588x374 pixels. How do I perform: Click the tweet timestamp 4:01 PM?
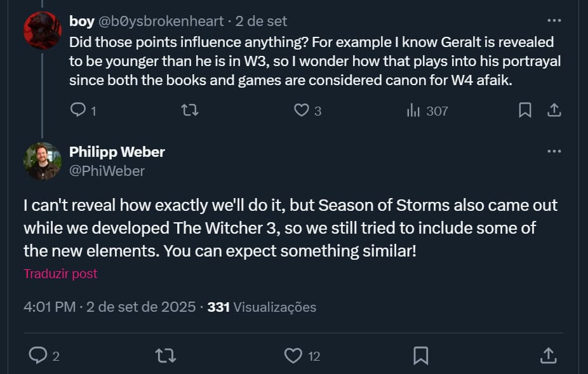point(51,307)
